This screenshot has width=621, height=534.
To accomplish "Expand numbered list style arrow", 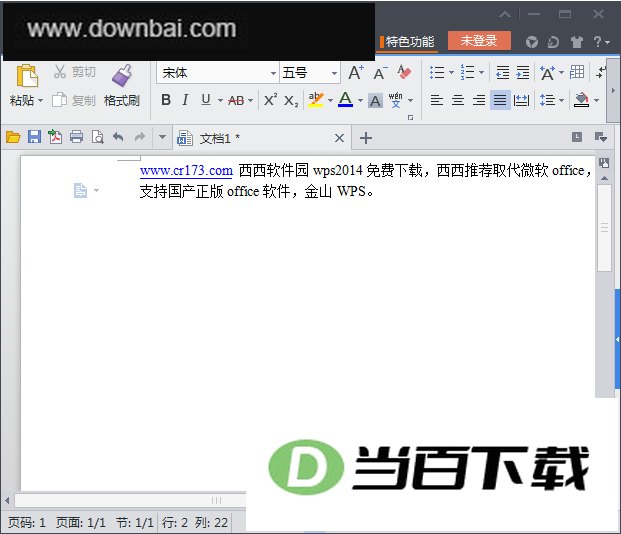I will [481, 72].
